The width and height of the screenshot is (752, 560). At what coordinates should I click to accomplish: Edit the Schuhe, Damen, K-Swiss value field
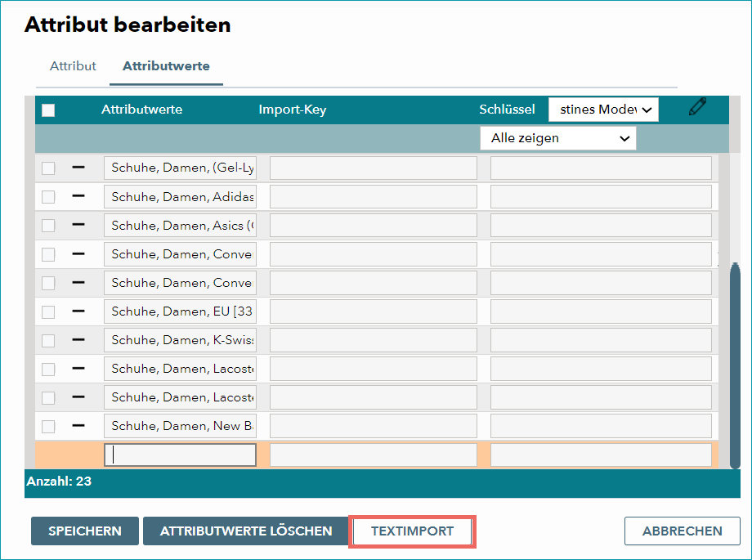click(x=181, y=340)
